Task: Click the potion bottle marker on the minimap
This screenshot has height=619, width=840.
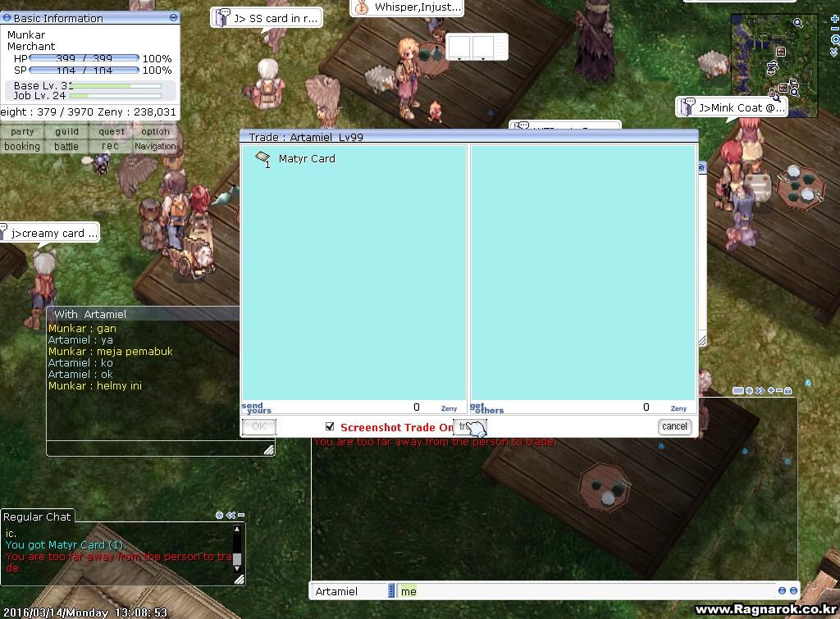Action: pyautogui.click(x=771, y=91)
